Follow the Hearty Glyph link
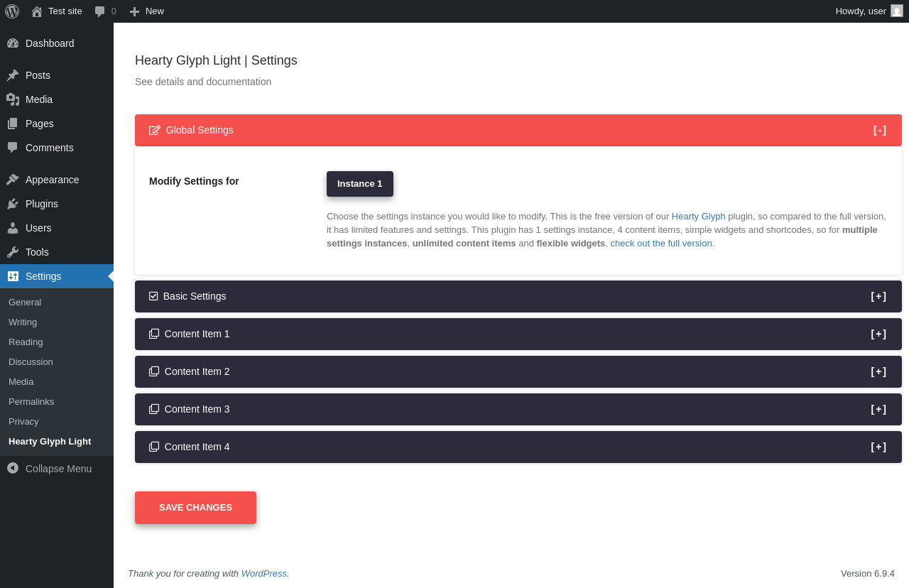The width and height of the screenshot is (909, 588). [x=699, y=216]
